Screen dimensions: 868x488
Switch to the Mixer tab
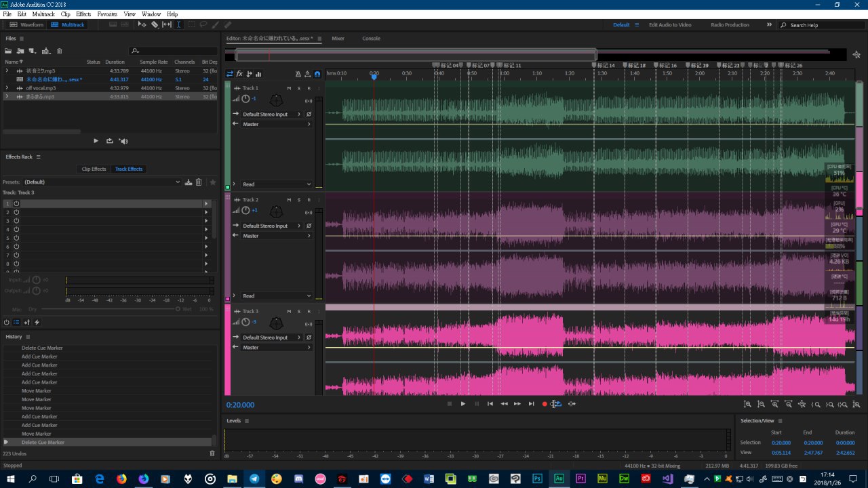[338, 39]
